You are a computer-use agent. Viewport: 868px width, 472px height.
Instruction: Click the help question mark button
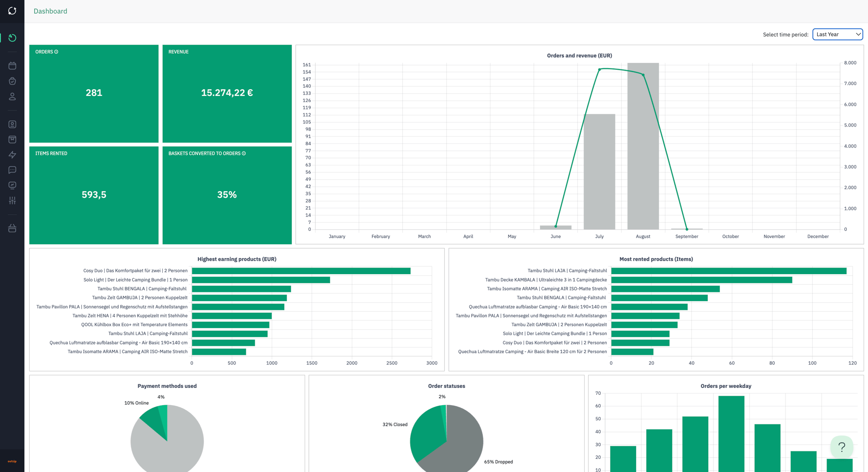pos(842,447)
